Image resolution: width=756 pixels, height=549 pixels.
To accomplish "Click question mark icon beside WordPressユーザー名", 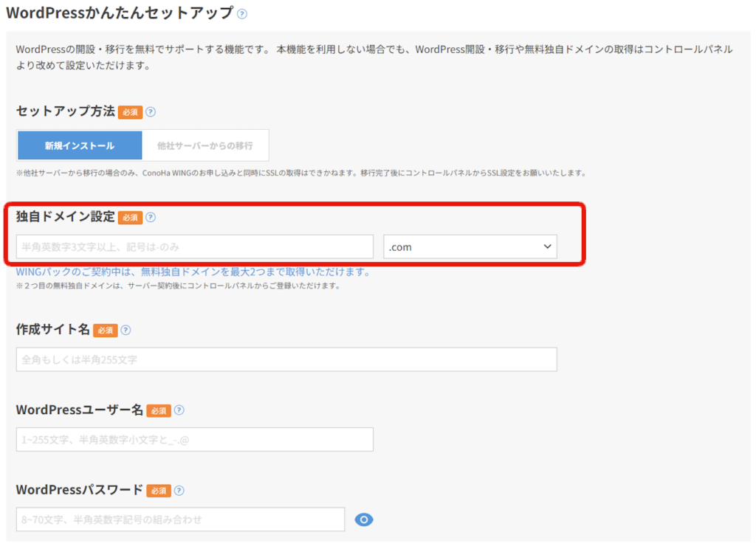I will (179, 410).
